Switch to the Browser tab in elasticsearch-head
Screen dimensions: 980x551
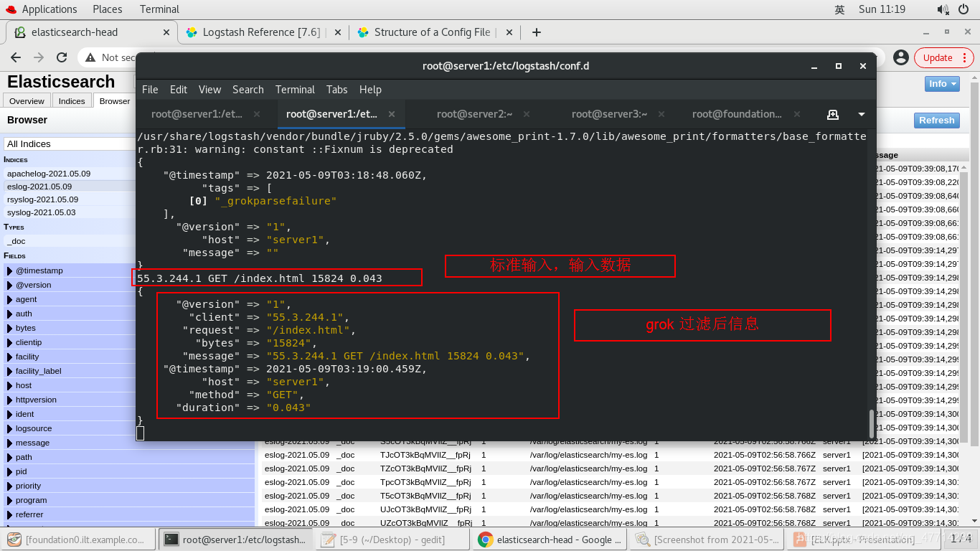tap(115, 101)
